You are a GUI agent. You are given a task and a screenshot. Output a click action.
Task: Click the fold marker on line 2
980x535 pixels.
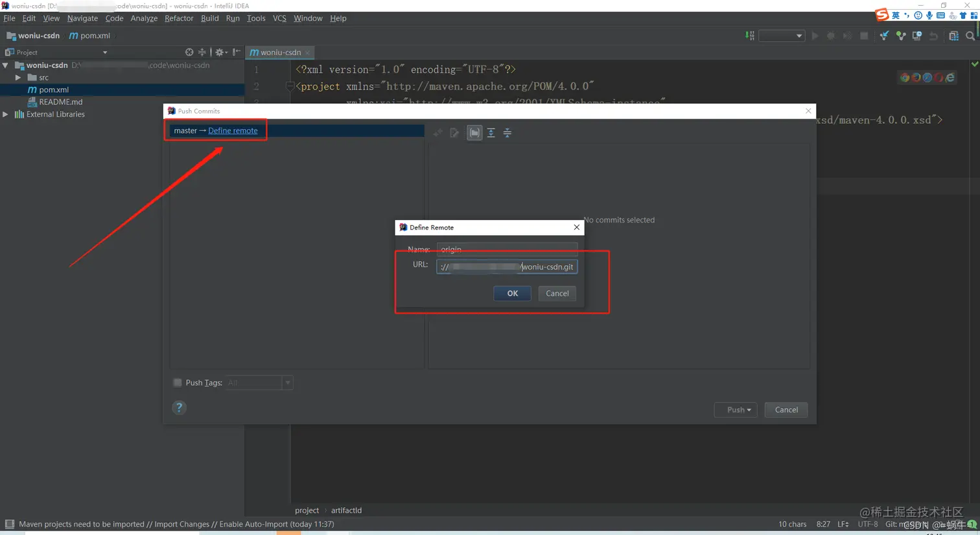click(289, 86)
